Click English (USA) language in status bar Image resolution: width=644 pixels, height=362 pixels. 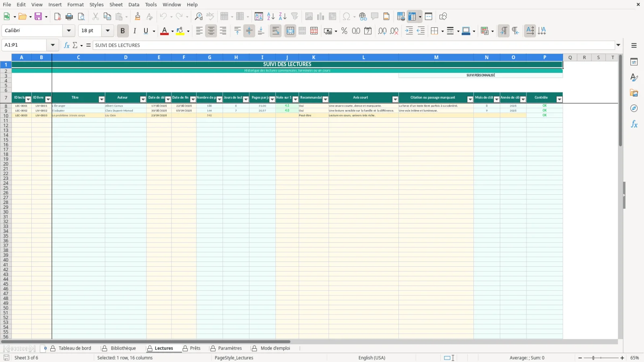pyautogui.click(x=372, y=358)
